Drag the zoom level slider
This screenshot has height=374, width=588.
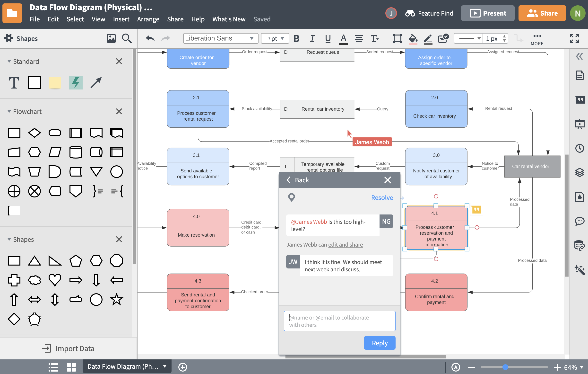tap(506, 367)
